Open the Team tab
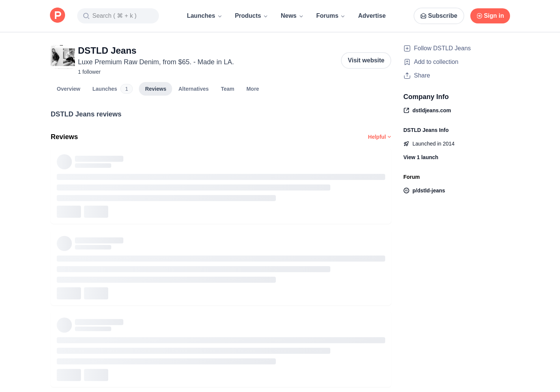This screenshot has width=560, height=392. point(227,89)
